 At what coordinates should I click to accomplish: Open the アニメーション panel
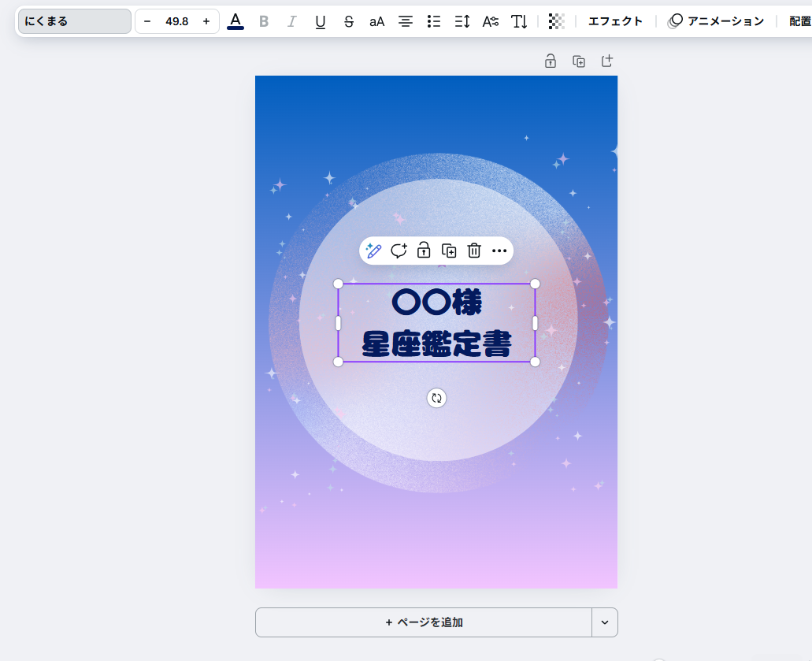[717, 21]
